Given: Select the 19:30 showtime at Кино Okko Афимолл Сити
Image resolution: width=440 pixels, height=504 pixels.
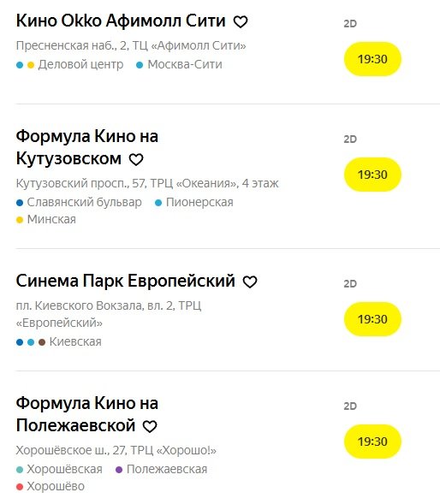Looking at the screenshot, I should pos(372,59).
